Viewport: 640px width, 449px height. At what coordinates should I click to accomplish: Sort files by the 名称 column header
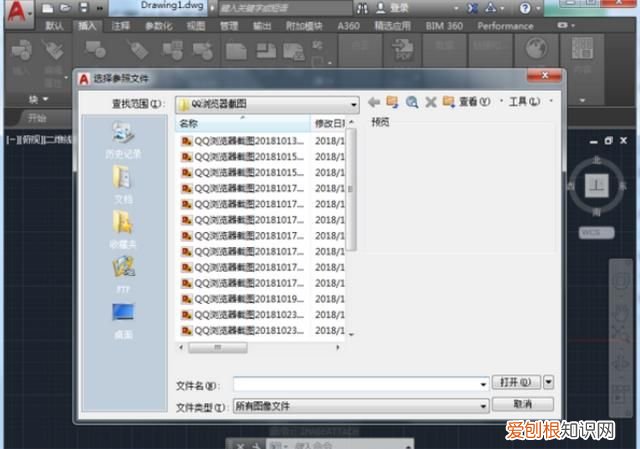coord(243,123)
